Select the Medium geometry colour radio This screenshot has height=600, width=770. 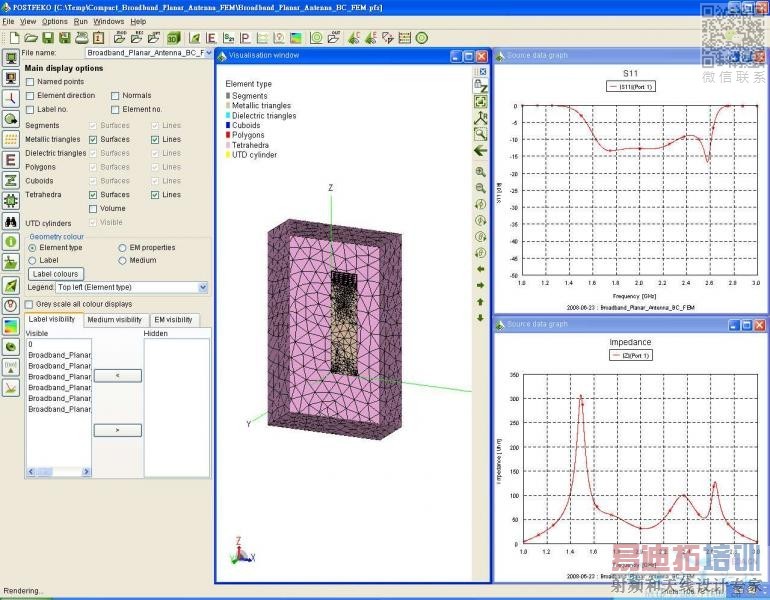[122, 261]
